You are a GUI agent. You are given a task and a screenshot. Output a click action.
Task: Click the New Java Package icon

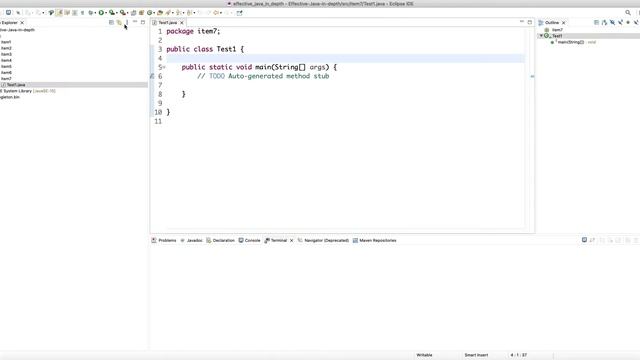click(x=141, y=13)
